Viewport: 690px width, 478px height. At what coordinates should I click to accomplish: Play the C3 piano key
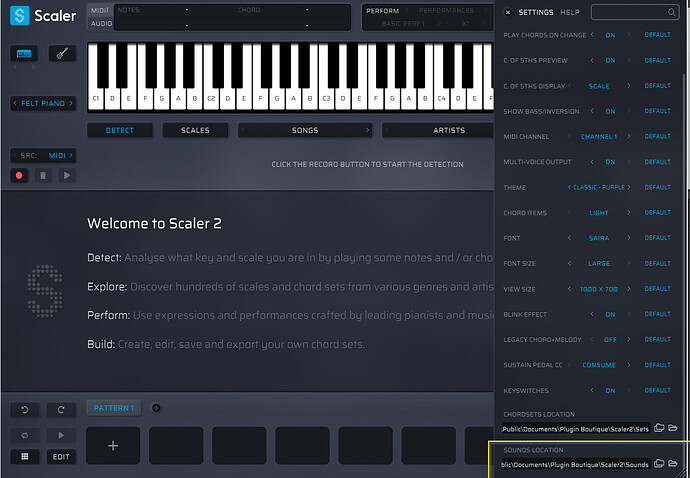(327, 99)
